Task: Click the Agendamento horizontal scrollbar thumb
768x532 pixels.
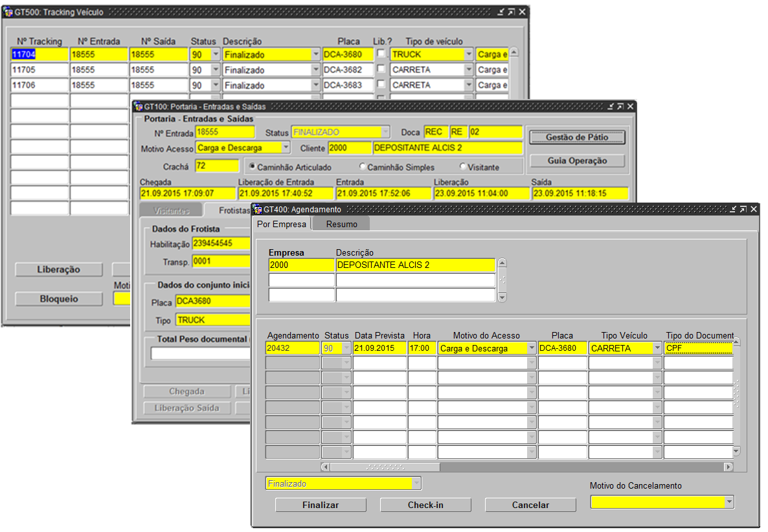Action: pos(385,467)
